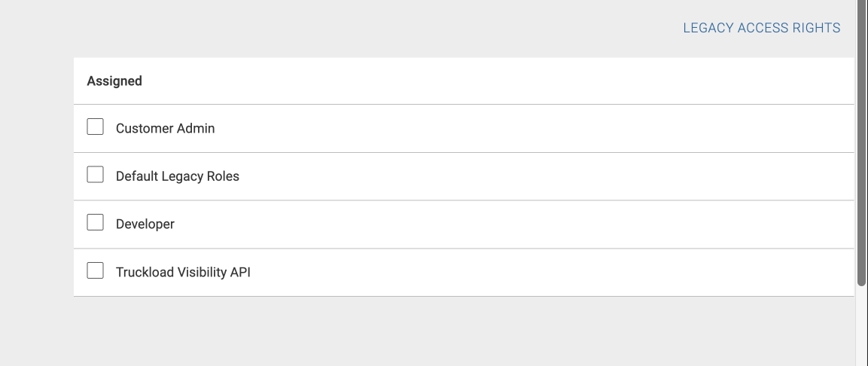Click the Assigned column header
Viewport: 868px width, 366px height.
point(114,81)
